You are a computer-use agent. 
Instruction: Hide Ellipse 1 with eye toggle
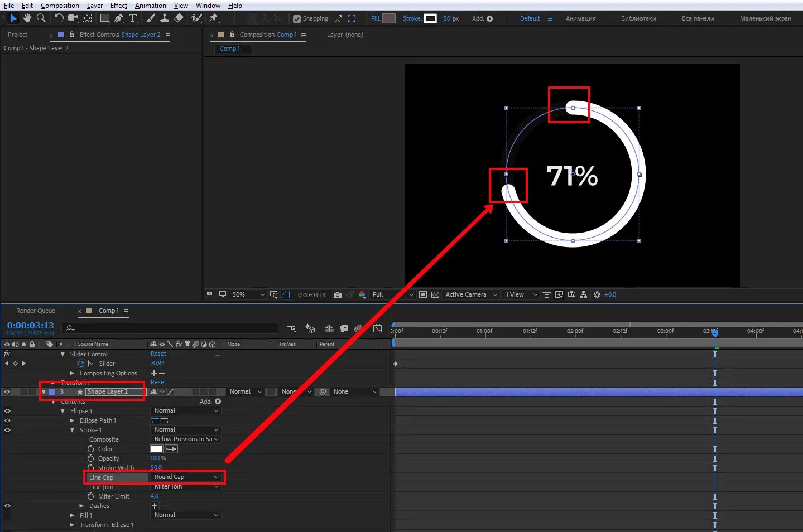click(x=7, y=411)
